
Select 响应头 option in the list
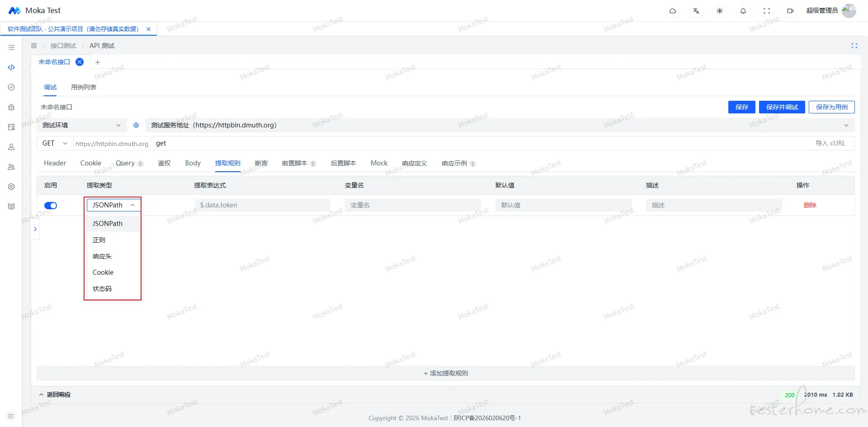tap(113, 256)
